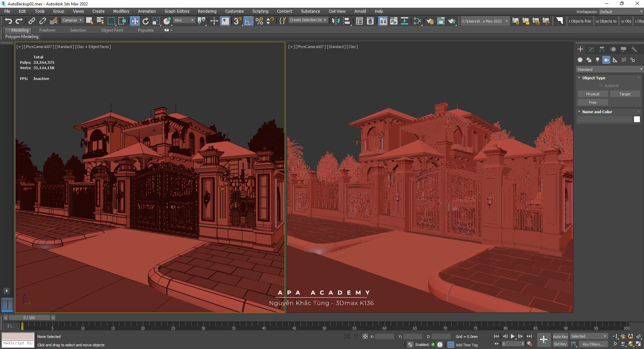Click the white object color swatch
This screenshot has height=349, width=644.
pos(637,120)
